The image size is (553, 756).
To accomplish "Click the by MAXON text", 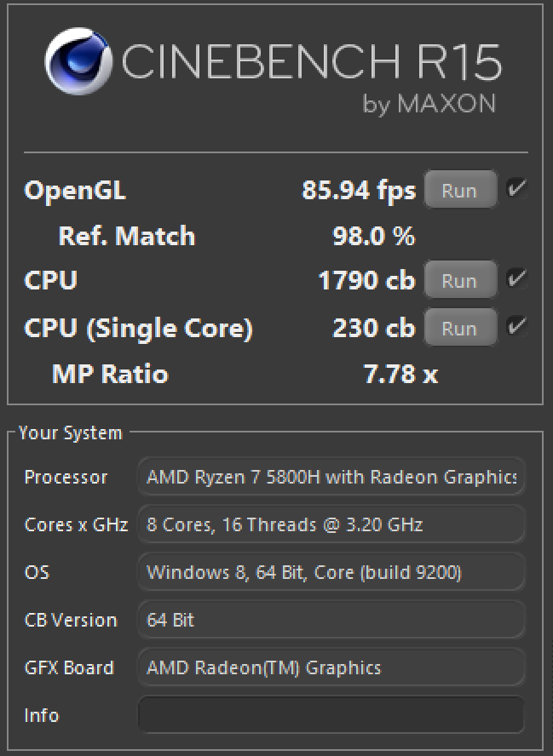I will click(429, 104).
